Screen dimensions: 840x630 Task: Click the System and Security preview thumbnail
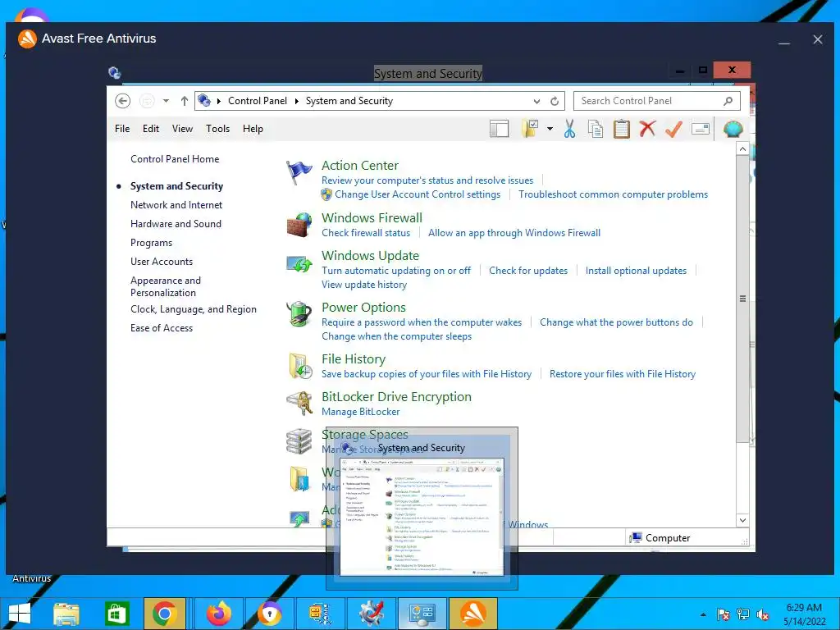[x=422, y=517]
